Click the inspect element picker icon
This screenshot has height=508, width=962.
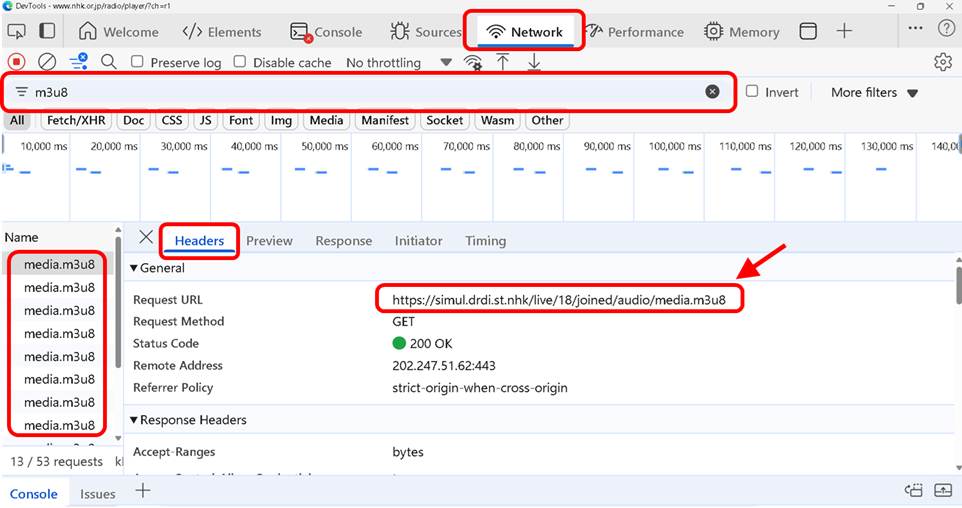(x=16, y=31)
